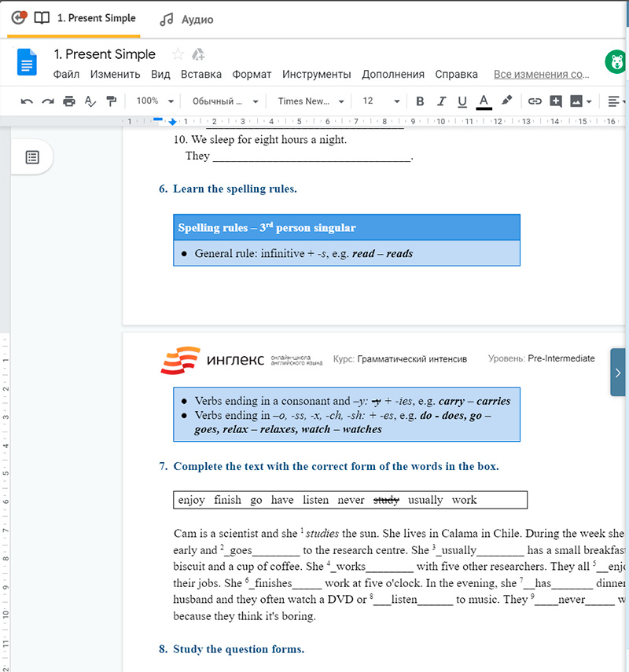Print the document with printer icon

(69, 101)
